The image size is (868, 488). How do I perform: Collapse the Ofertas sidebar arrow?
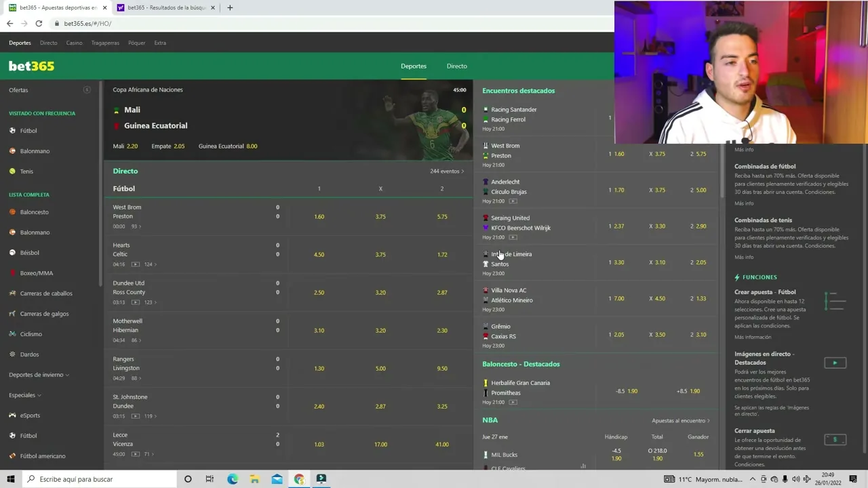point(87,89)
